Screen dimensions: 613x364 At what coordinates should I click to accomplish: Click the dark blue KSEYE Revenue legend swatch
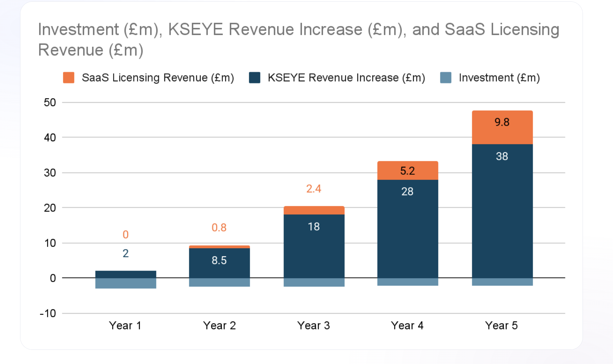[x=255, y=78]
